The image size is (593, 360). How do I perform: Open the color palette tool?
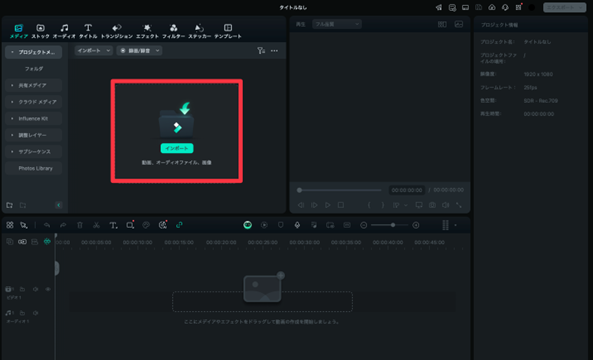point(146,225)
